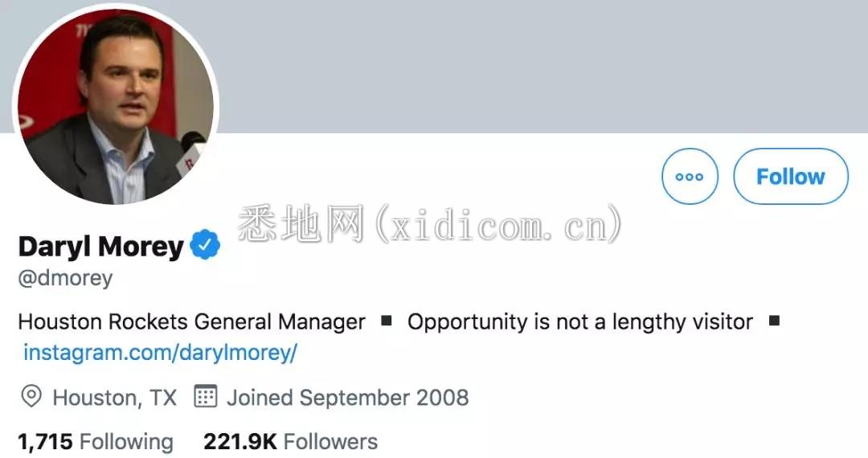Click the Joined September 2008 text
868x458 pixels.
pyautogui.click(x=348, y=397)
